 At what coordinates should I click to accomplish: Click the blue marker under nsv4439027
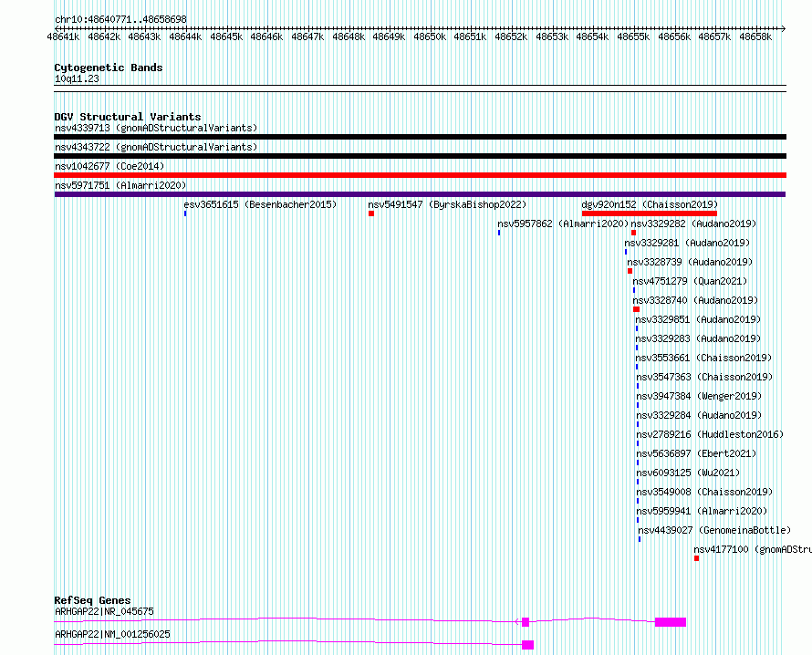[640, 539]
